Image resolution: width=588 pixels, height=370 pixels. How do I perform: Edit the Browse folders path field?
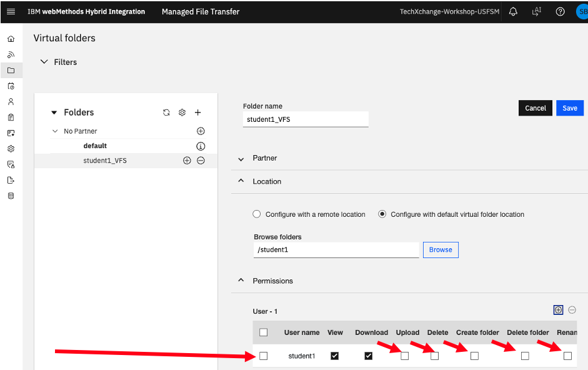click(x=336, y=250)
